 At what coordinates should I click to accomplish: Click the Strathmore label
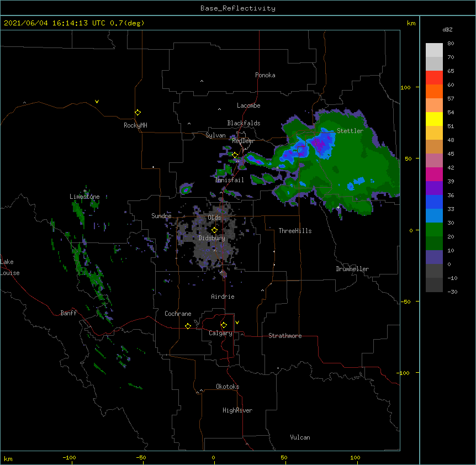[x=285, y=336]
